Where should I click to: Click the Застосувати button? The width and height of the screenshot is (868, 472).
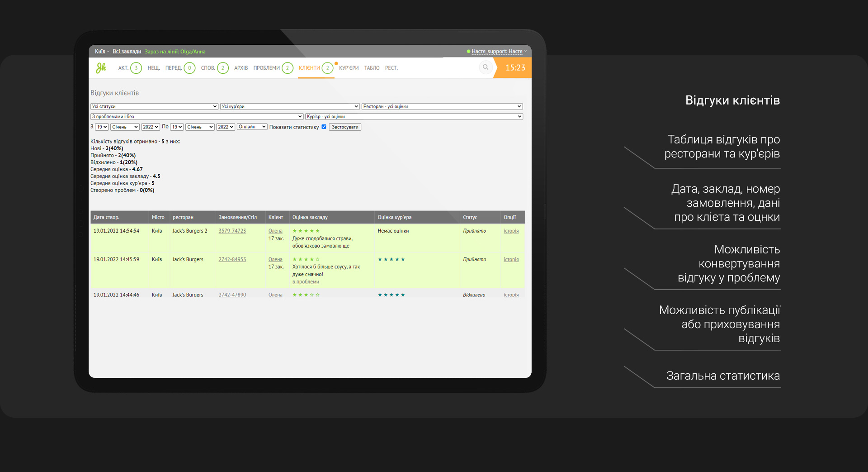[x=345, y=127]
